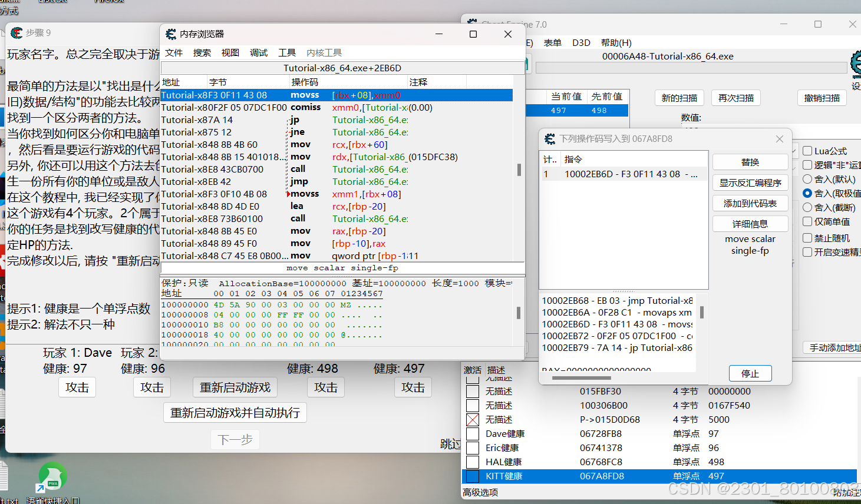Open the 文件 menu in Memory Viewer
861x504 pixels.
tap(174, 52)
